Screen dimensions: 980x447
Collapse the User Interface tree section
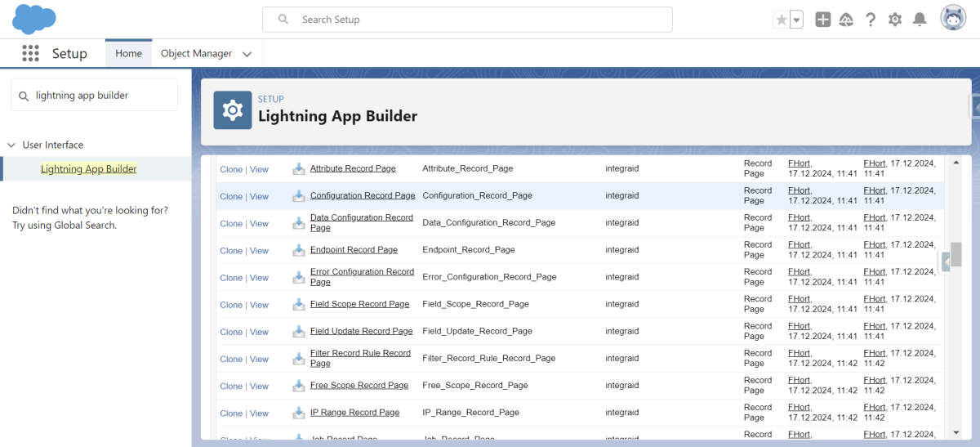[x=11, y=145]
